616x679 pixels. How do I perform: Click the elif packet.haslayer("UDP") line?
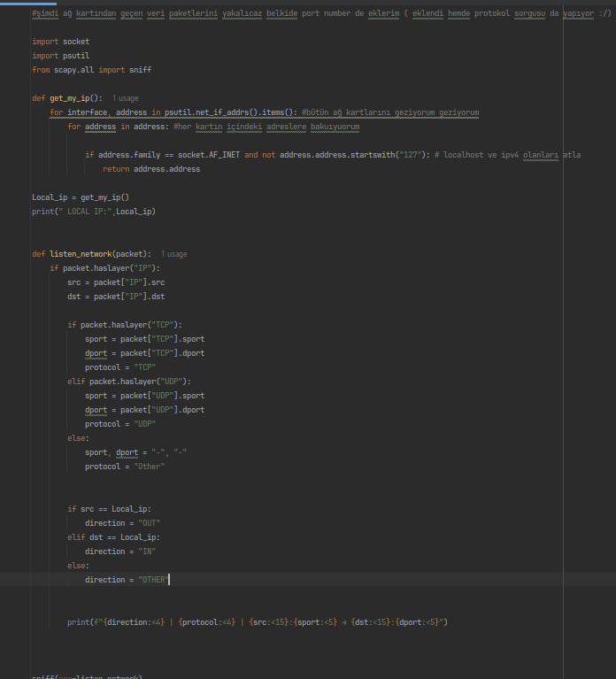tap(129, 382)
